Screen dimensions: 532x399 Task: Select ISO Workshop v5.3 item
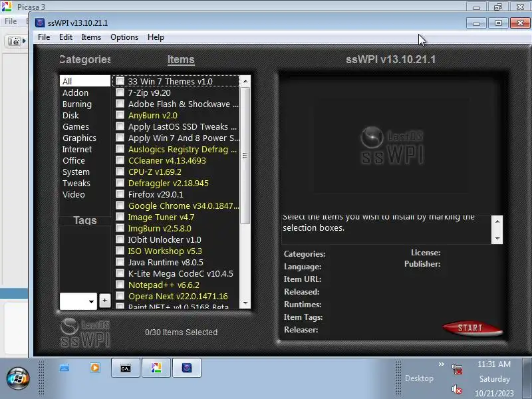click(x=165, y=251)
